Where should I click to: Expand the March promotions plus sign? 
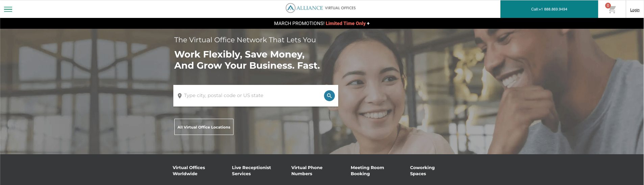tap(368, 23)
